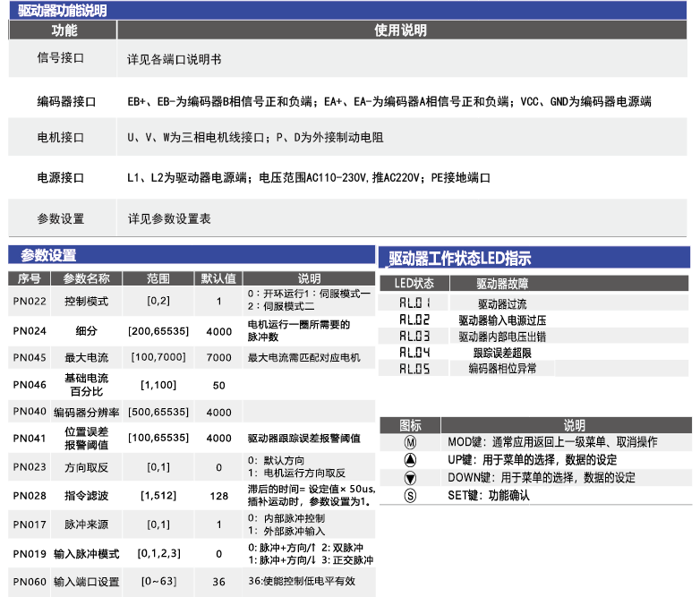Click the default value 36
The height and width of the screenshot is (597, 700).
click(218, 582)
